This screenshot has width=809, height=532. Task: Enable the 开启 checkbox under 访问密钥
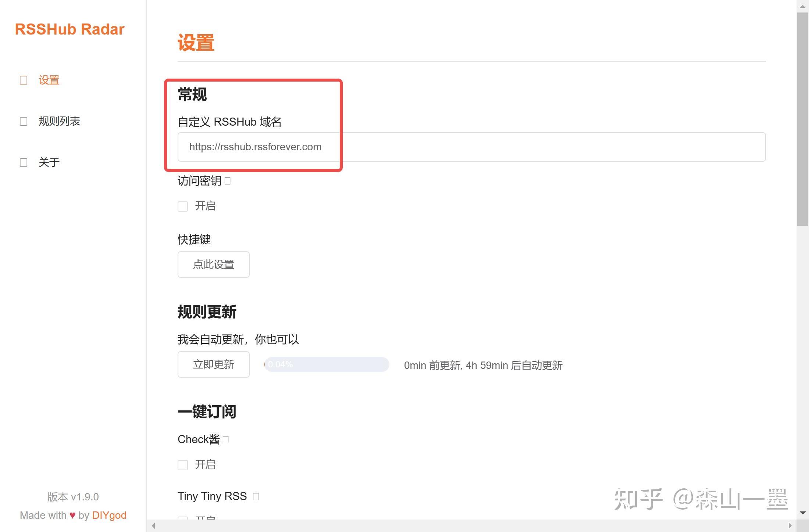point(183,206)
